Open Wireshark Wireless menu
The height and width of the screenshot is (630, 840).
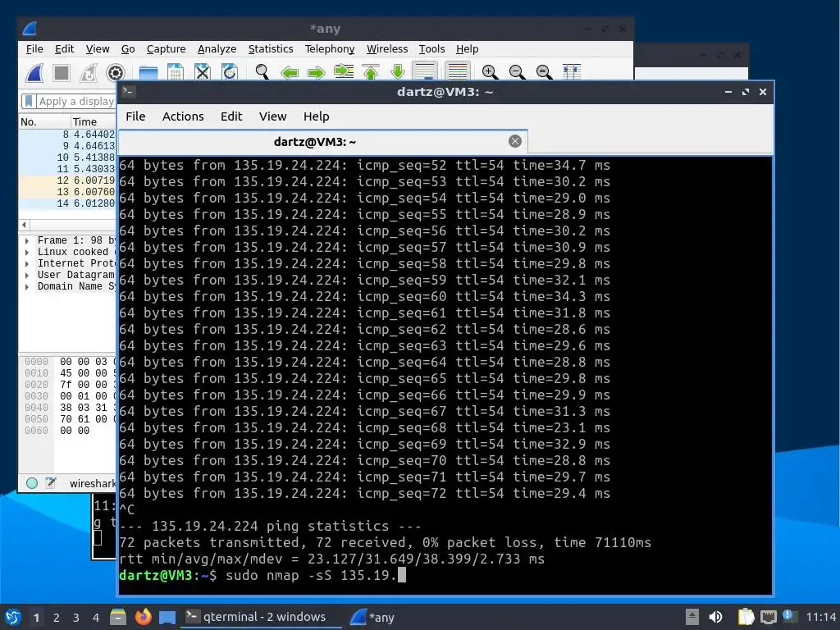(387, 48)
